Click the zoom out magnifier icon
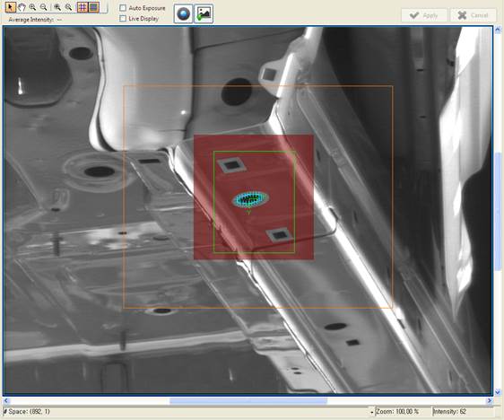Viewport: 504px width, 420px height. [43, 7]
